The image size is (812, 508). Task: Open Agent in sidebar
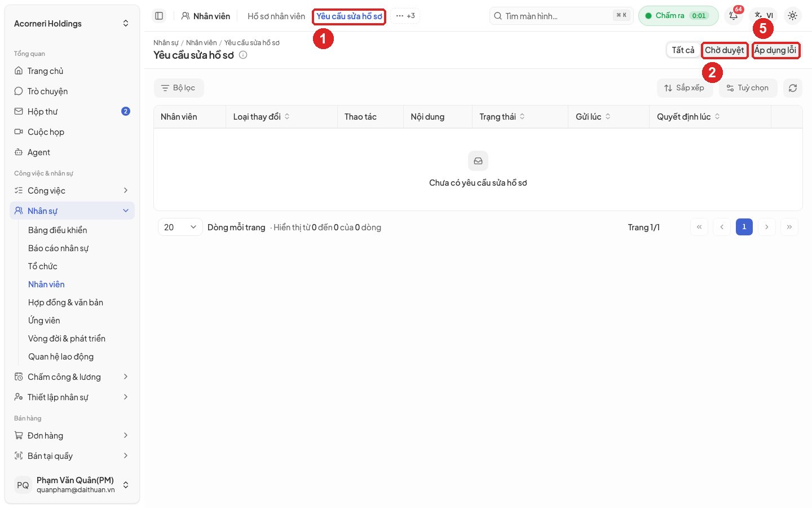[72, 152]
